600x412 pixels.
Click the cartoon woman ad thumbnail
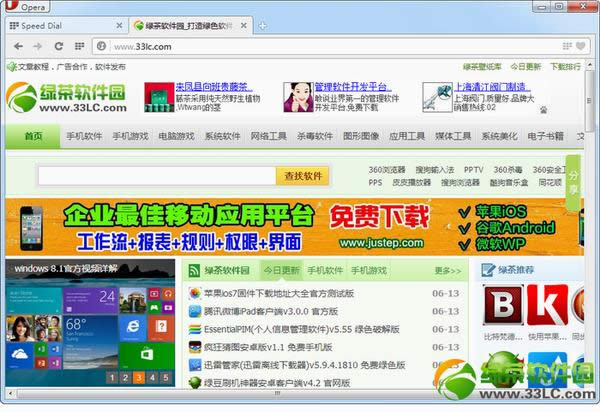click(x=298, y=97)
